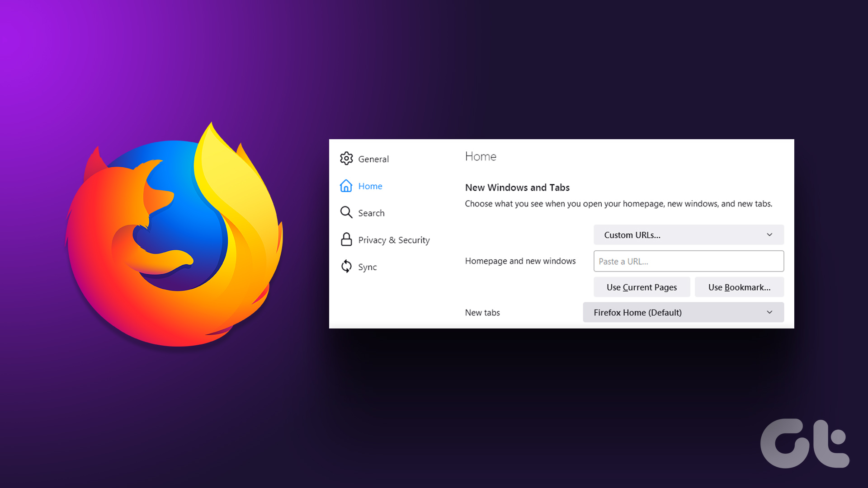This screenshot has width=868, height=488.
Task: Click the GT watermark logo
Action: coord(805,444)
